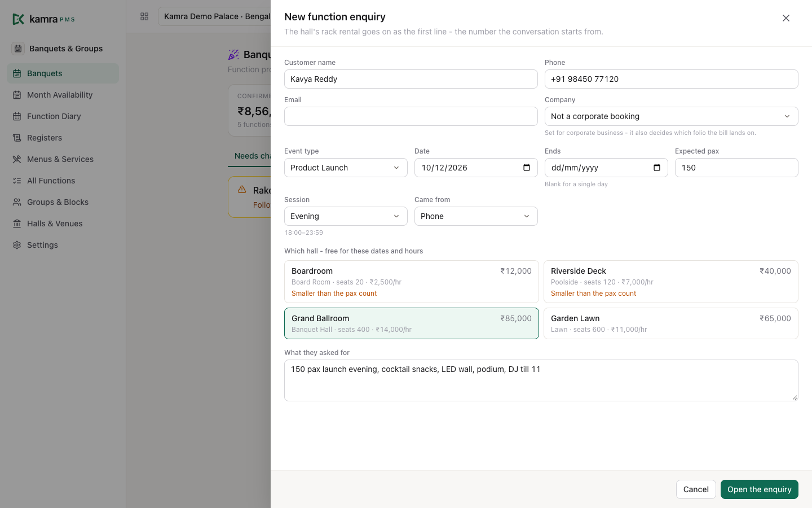Click the warning triangle icon on follow-up card

pyautogui.click(x=242, y=190)
